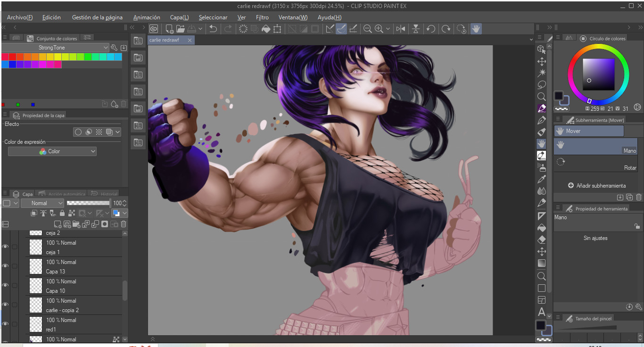Switch to the Historial tab
The width and height of the screenshot is (644, 347).
(105, 194)
